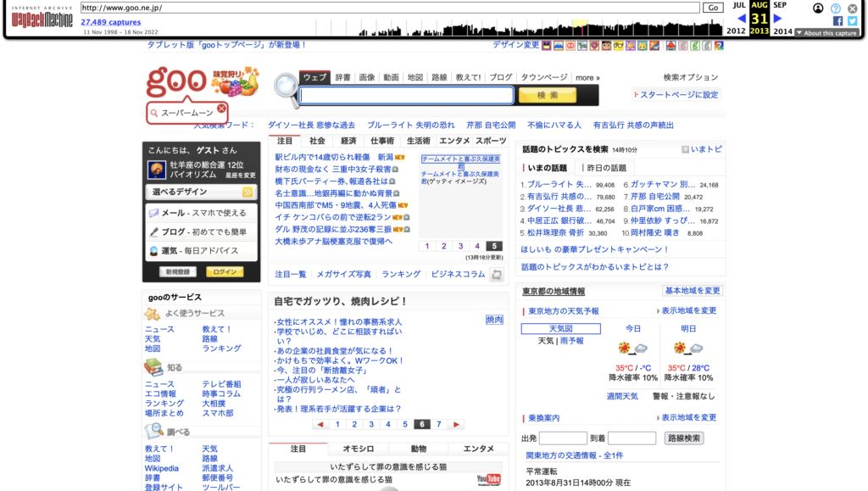Click the rainbow question mark design icon
The height and width of the screenshot is (491, 868).
[719, 46]
